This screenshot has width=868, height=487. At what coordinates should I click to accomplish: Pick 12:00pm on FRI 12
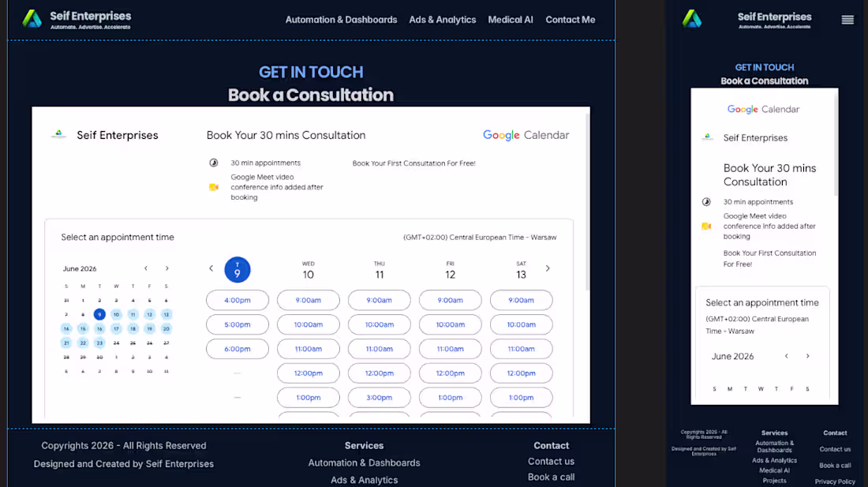pos(450,373)
